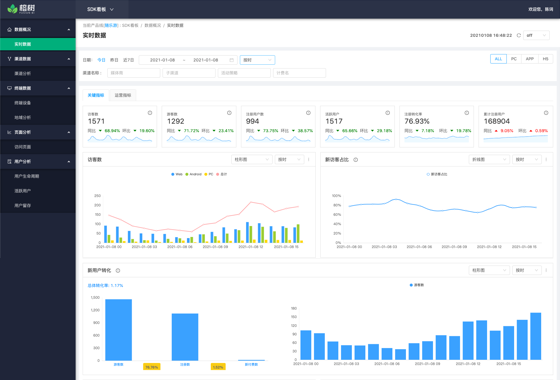Select the H5 platform filter
Image resolution: width=560 pixels, height=380 pixels.
[545, 59]
